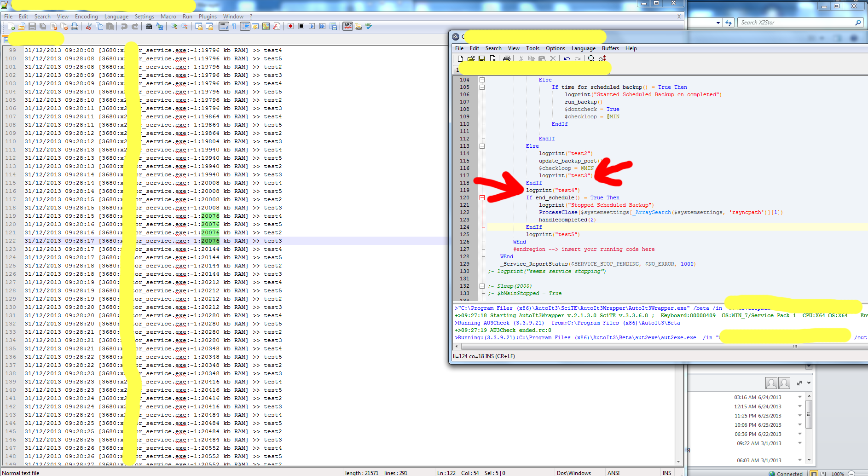This screenshot has height=476, width=868.
Task: Collapse fold at SciTE line 104
Action: [x=482, y=80]
